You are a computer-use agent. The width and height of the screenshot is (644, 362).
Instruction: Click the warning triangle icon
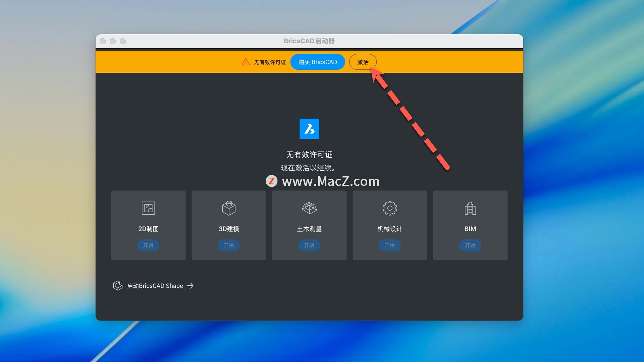click(x=246, y=62)
